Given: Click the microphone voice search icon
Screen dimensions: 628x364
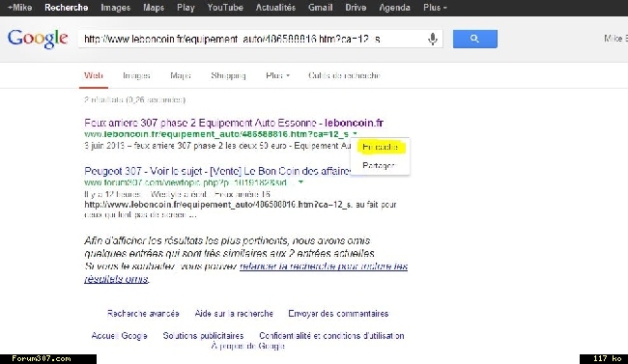Looking at the screenshot, I should point(433,39).
